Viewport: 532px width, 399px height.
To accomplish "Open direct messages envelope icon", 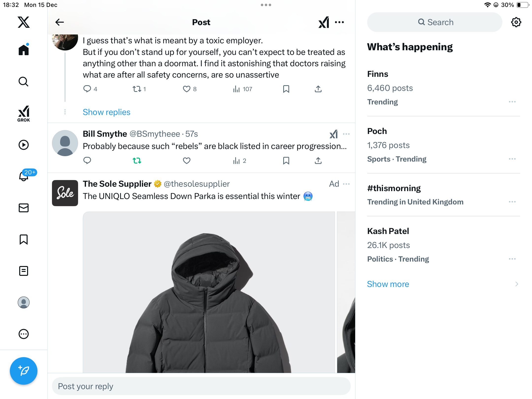I will click(x=24, y=208).
